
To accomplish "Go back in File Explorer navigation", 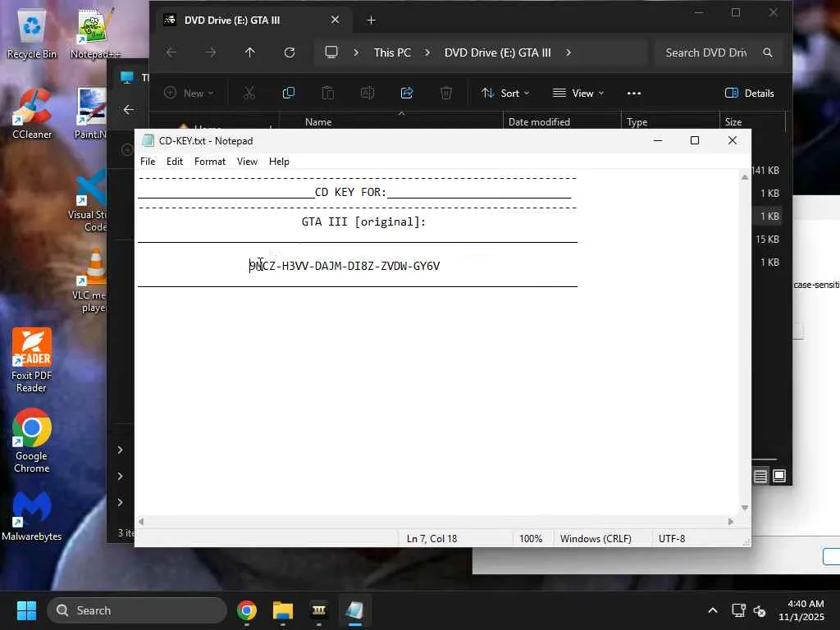I will (x=171, y=52).
